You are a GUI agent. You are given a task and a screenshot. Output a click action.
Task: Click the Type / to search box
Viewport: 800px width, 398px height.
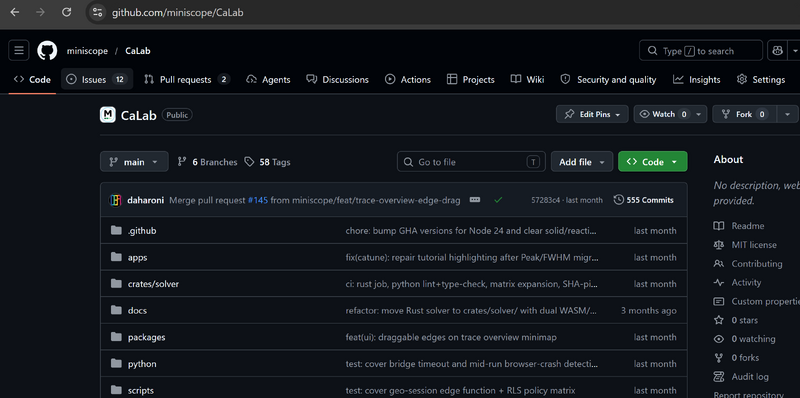click(701, 51)
